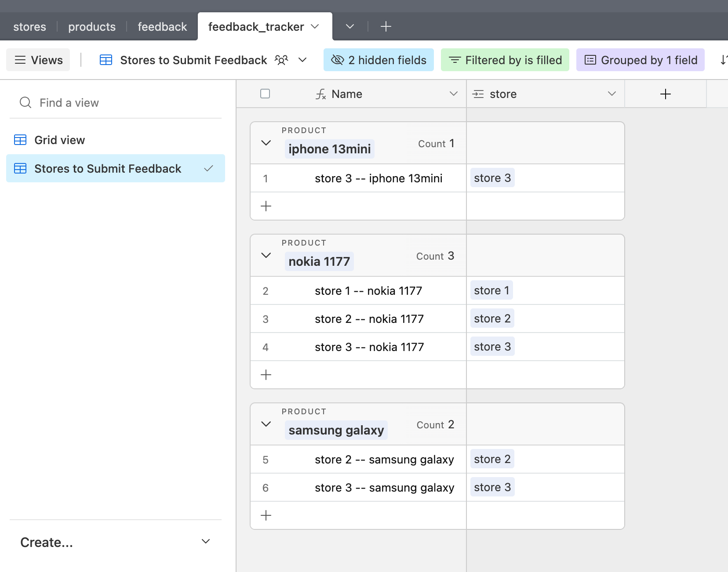Image resolution: width=728 pixels, height=572 pixels.
Task: Click the nokia 1177 group label
Action: 319,261
